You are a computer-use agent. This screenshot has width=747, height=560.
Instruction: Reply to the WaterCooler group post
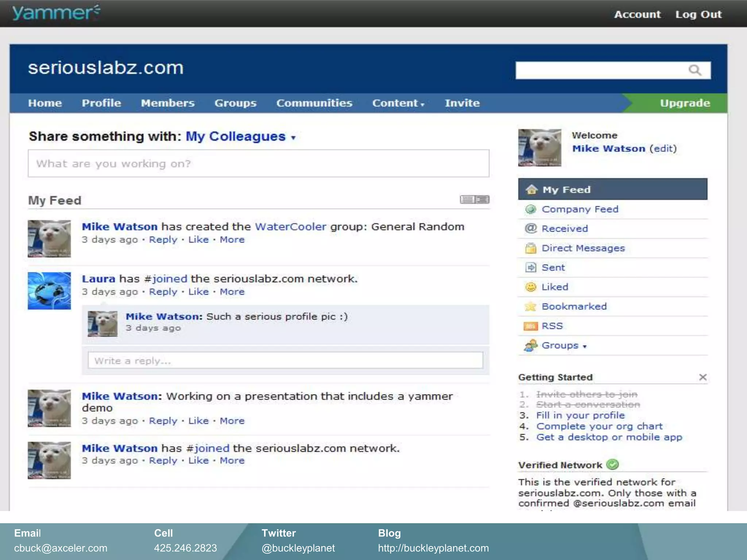coord(163,240)
